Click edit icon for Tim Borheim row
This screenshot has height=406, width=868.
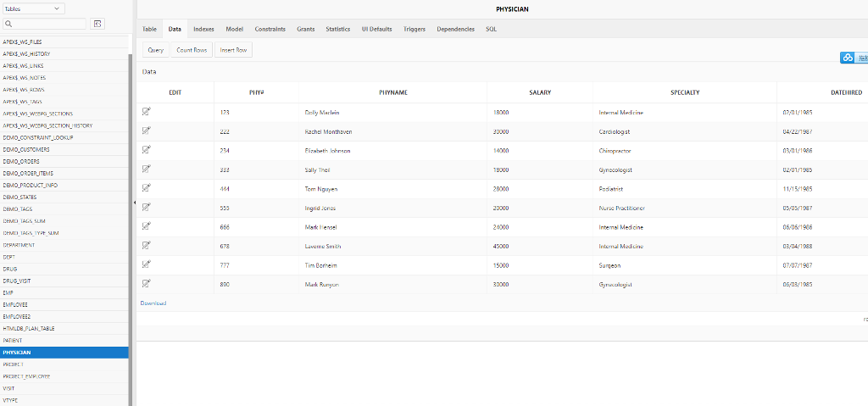click(x=146, y=264)
